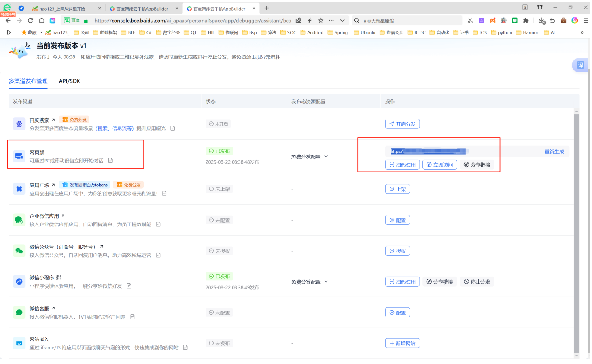Open the doc icon after 微信小程序 description
Viewport: 592px width, 364px height.
tap(129, 286)
